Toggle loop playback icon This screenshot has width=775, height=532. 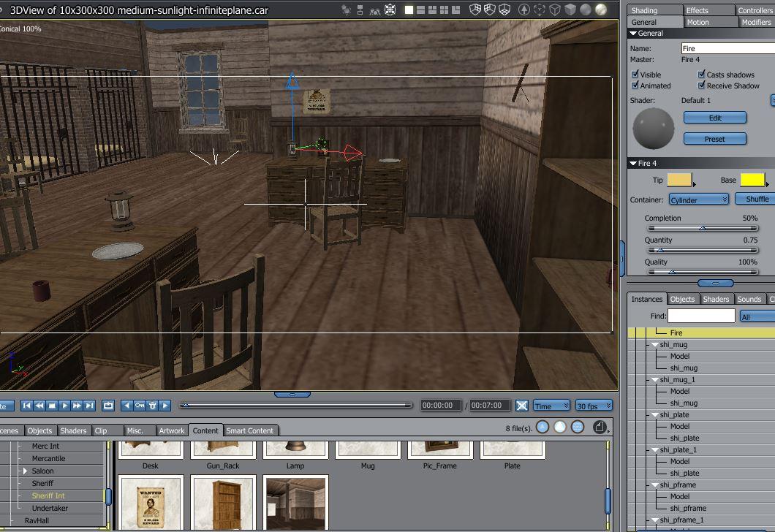click(x=107, y=406)
